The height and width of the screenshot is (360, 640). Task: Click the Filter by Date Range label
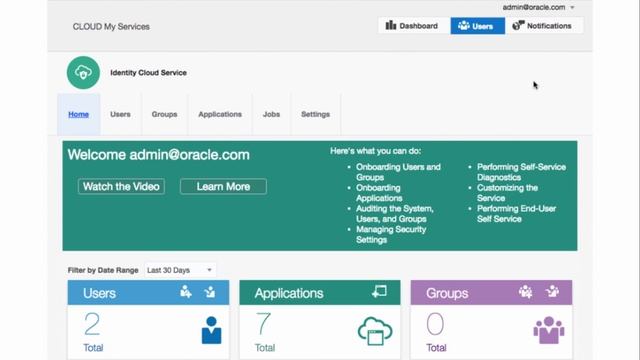(x=103, y=270)
